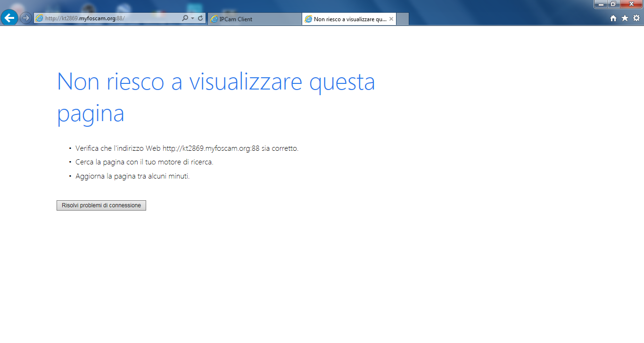
Task: Close the 'Non riesco a visualizzare' tab
Action: pos(391,19)
